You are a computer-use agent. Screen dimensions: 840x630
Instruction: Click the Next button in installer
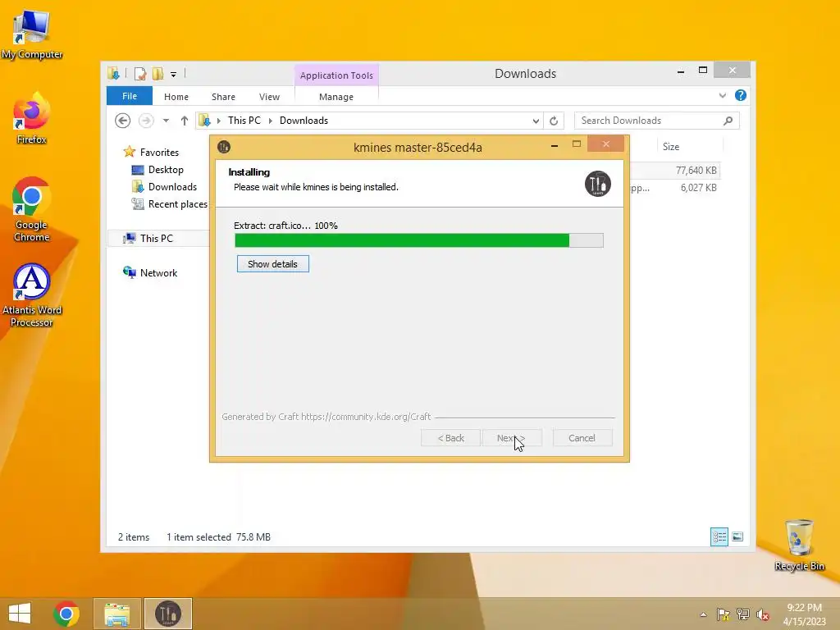point(512,438)
